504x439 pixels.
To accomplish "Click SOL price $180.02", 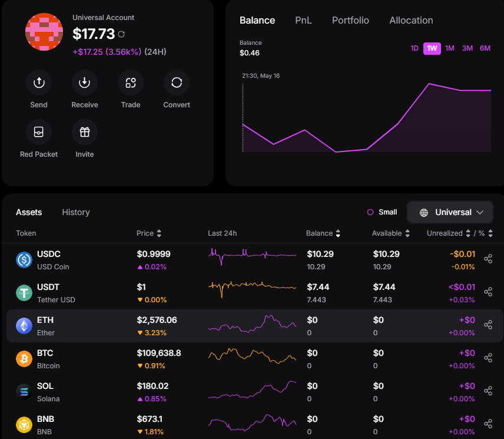I will tap(152, 386).
